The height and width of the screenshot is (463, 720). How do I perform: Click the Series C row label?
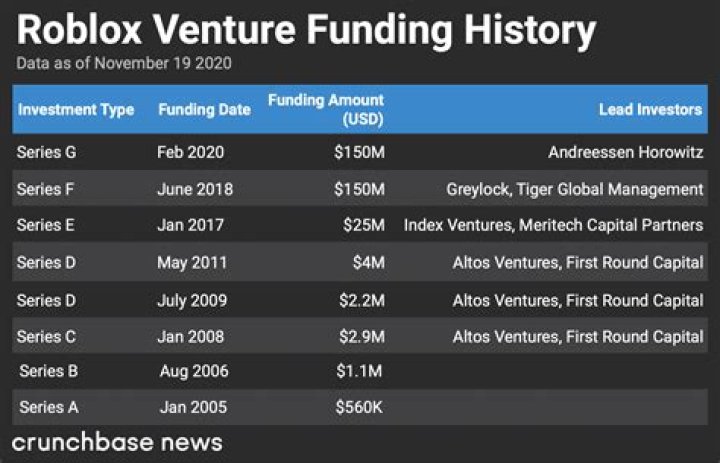click(x=47, y=335)
